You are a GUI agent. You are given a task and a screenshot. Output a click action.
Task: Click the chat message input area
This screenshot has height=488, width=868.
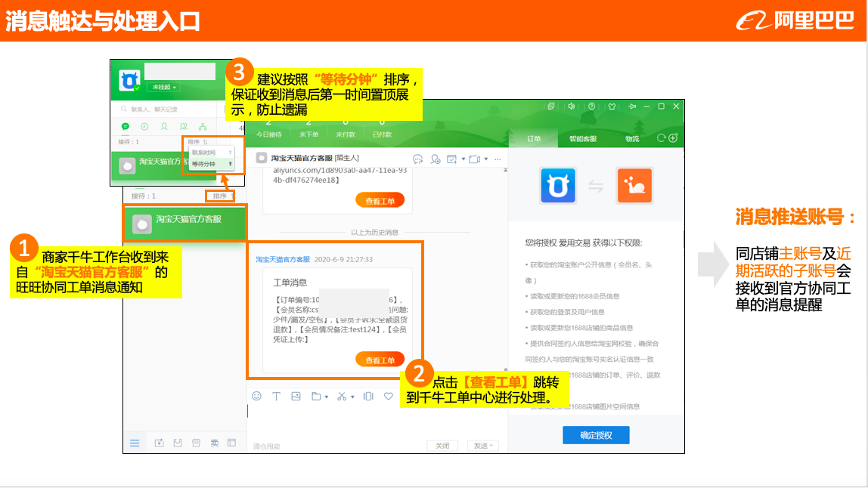377,422
